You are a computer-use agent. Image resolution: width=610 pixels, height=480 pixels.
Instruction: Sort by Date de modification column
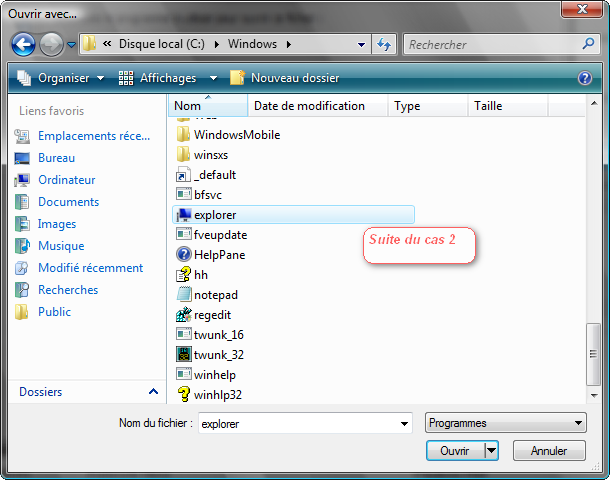coord(318,106)
